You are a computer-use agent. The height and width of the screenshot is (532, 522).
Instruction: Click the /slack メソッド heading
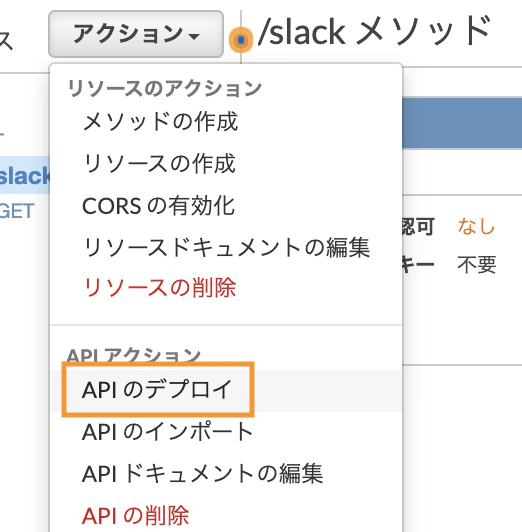coord(374,32)
